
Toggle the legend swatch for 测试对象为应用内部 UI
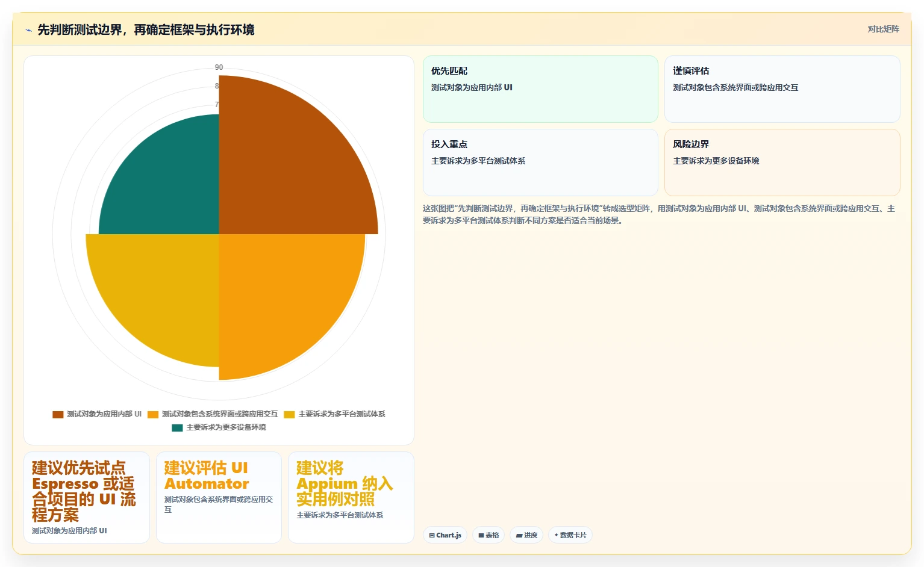tap(58, 414)
